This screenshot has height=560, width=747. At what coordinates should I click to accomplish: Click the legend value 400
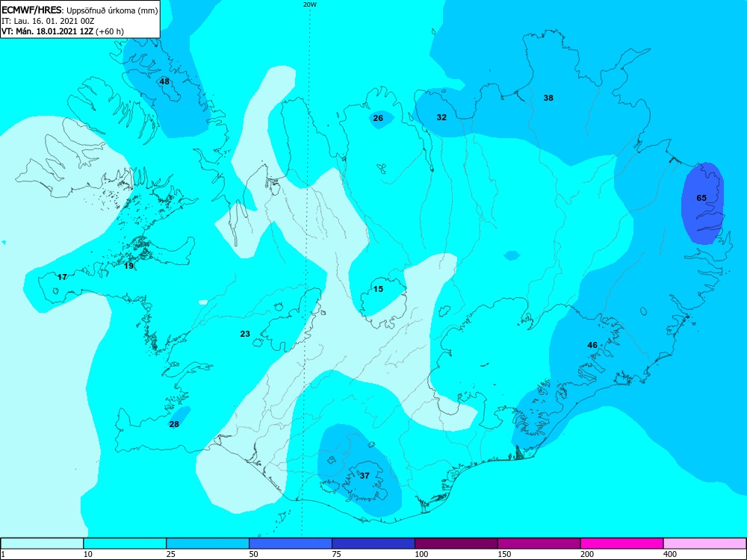click(x=670, y=554)
